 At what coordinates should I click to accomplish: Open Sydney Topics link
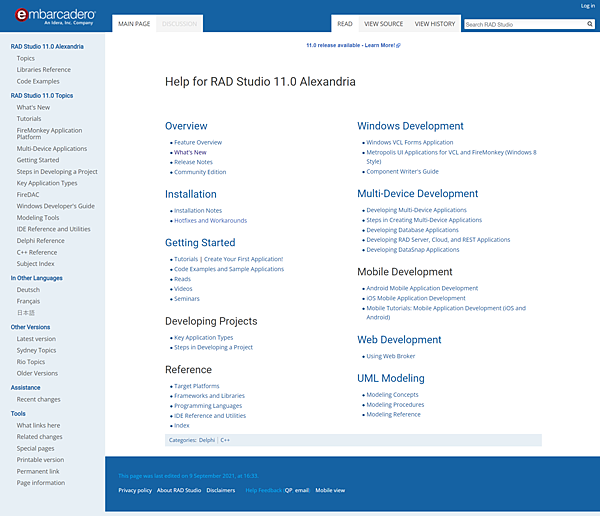point(36,350)
